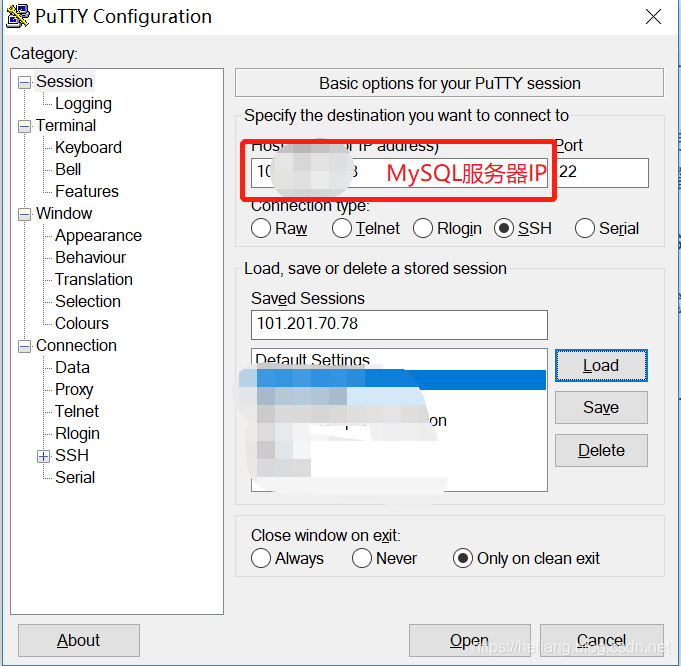Open the Features category
Screen dimensions: 681x666
[87, 191]
